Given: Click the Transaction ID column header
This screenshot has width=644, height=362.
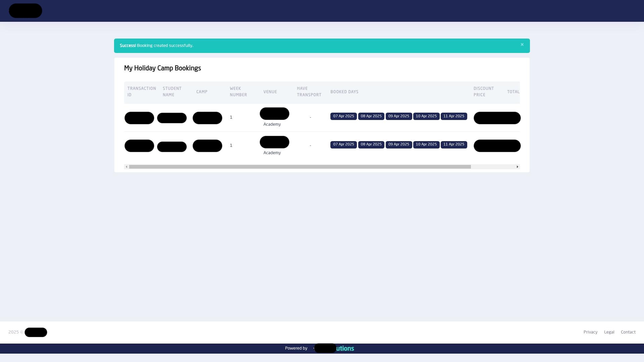Looking at the screenshot, I should (142, 92).
